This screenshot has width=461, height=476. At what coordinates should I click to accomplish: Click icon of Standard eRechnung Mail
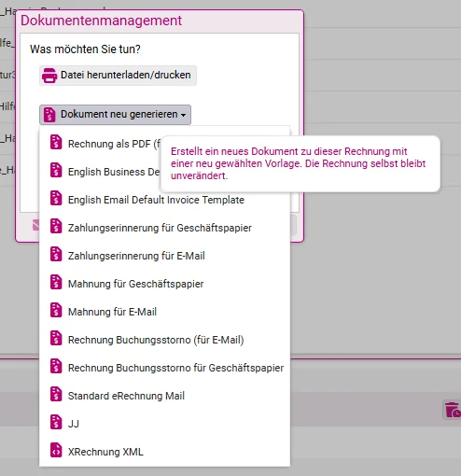click(56, 394)
